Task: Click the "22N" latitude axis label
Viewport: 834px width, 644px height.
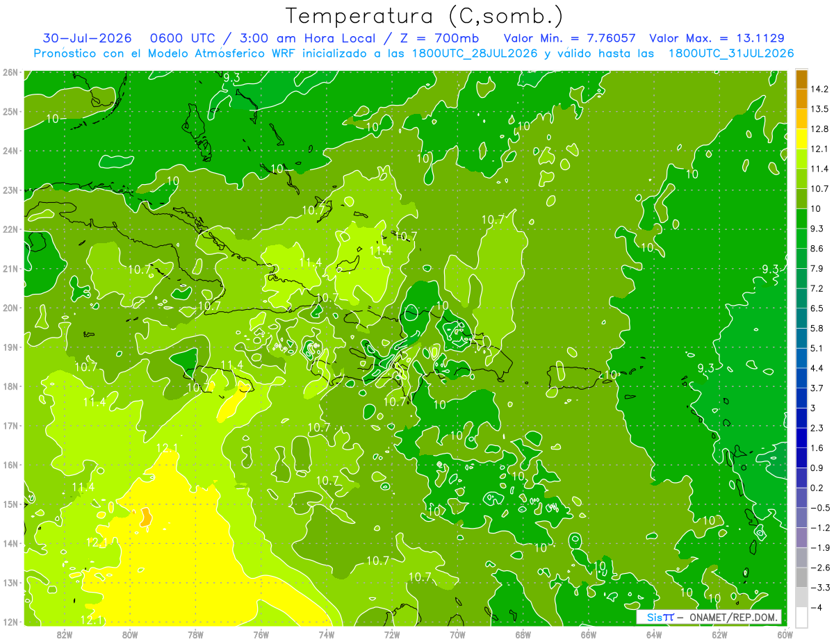Action: [10, 229]
